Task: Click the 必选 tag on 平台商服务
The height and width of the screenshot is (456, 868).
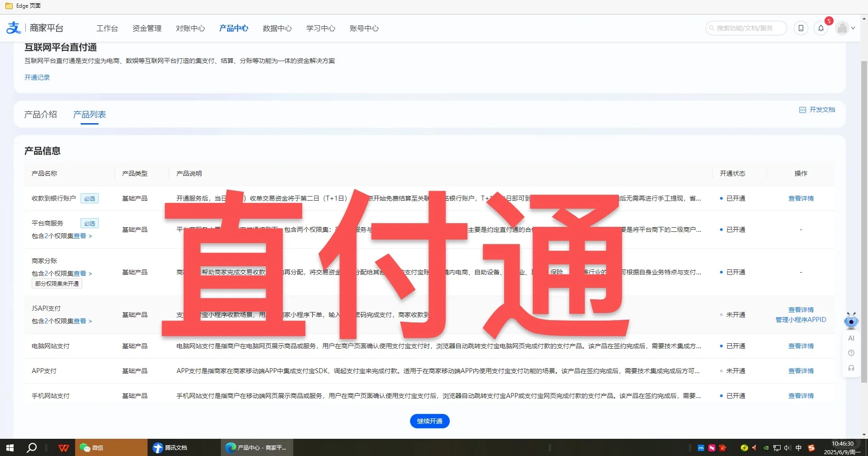Action: click(x=90, y=223)
